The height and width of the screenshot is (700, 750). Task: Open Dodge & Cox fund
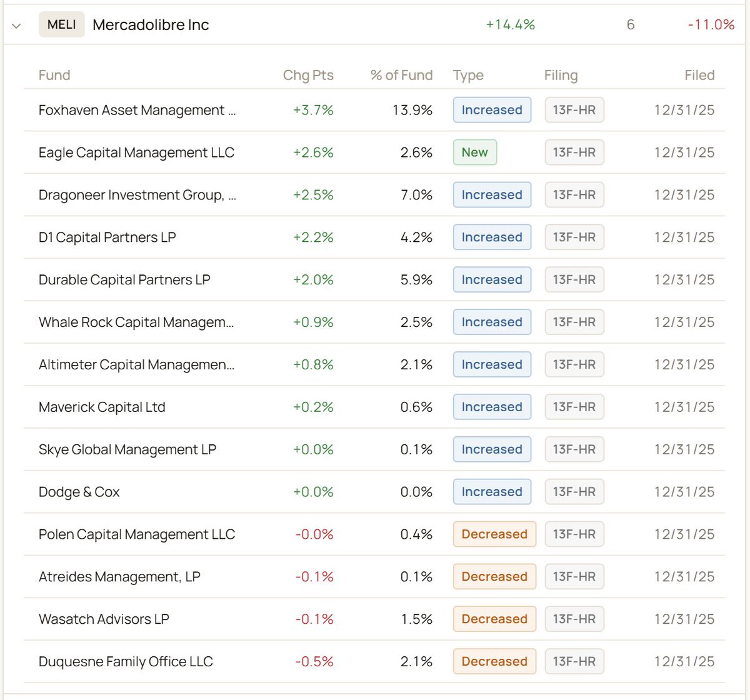coord(79,492)
